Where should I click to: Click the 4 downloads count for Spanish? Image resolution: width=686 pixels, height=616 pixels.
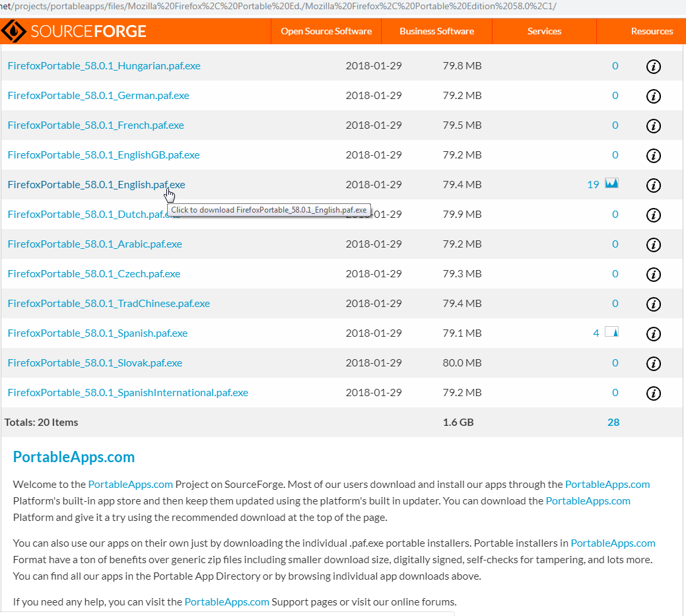click(x=596, y=333)
